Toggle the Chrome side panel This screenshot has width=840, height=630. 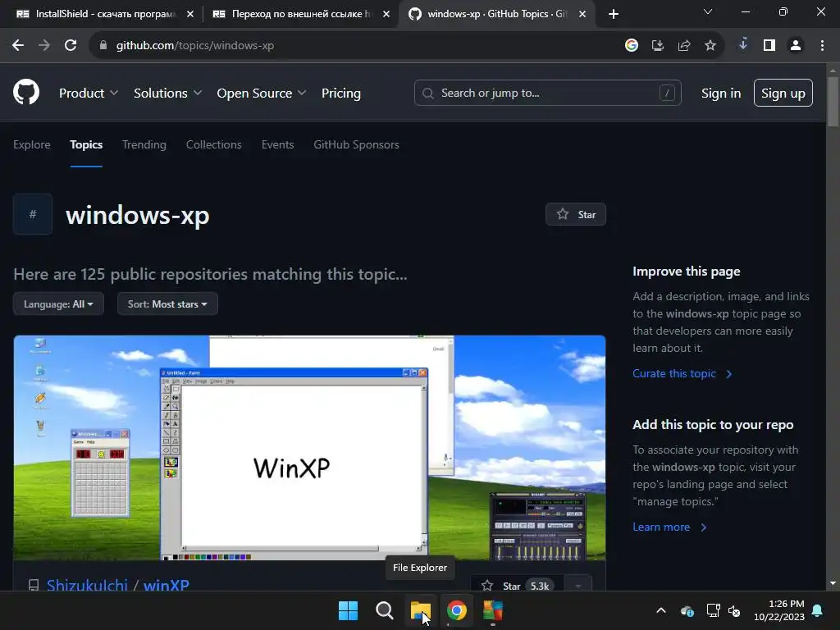tap(769, 46)
